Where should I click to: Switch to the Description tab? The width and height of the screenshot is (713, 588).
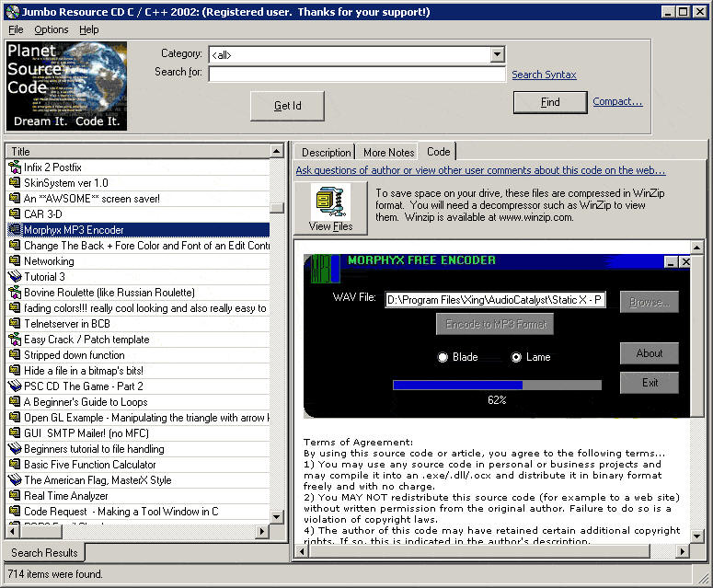[x=326, y=153]
